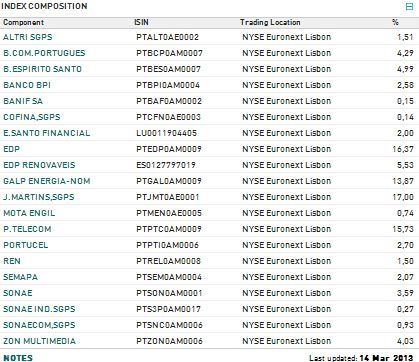Viewport: 419px width, 362px height.
Task: Open MOTA ENGIL component page
Action: [29, 213]
